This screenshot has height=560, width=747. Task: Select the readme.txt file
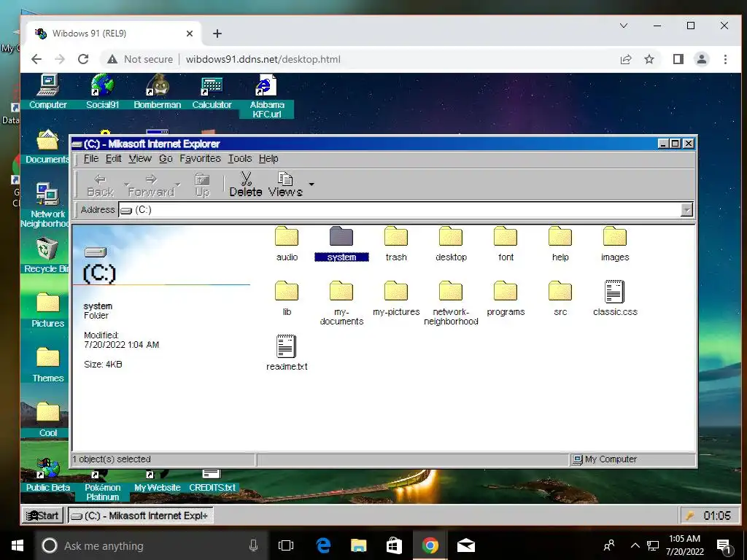tap(287, 353)
